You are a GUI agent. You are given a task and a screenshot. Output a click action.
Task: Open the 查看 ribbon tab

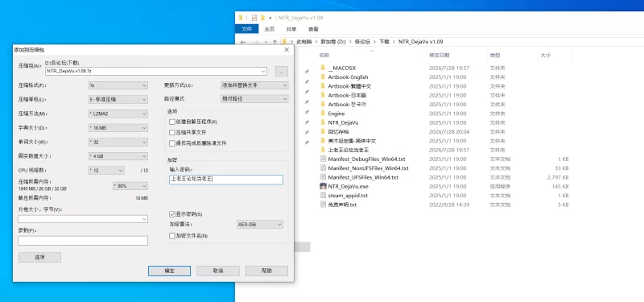click(313, 29)
